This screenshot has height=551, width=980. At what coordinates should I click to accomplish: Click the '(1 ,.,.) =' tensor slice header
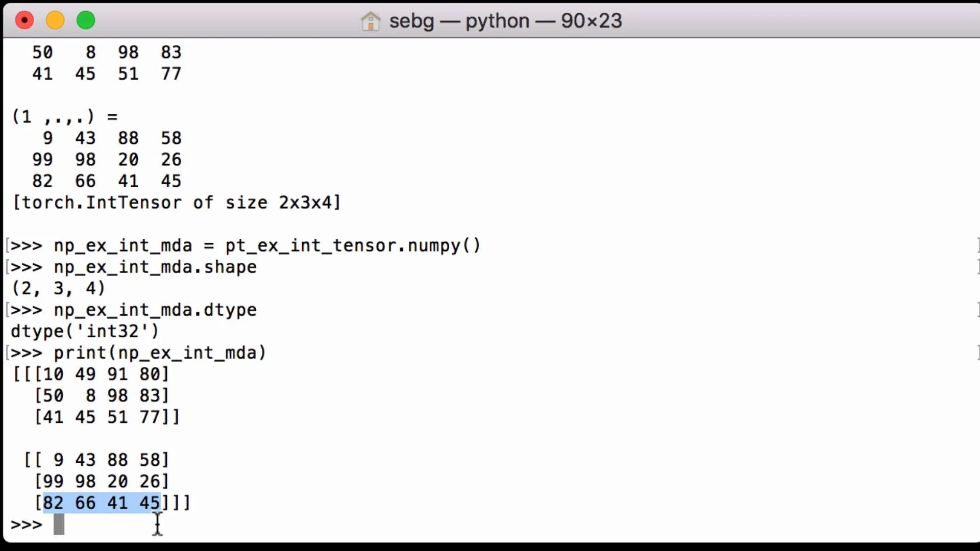(64, 117)
